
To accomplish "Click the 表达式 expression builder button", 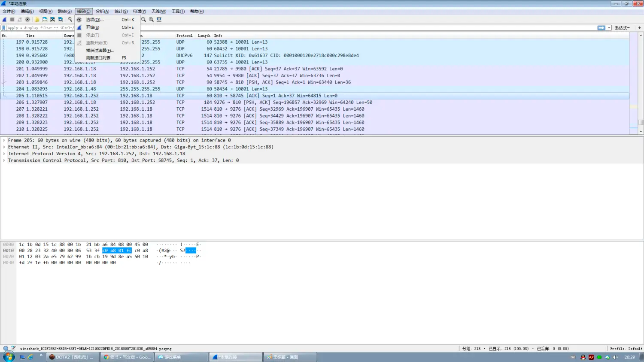I will pyautogui.click(x=623, y=27).
